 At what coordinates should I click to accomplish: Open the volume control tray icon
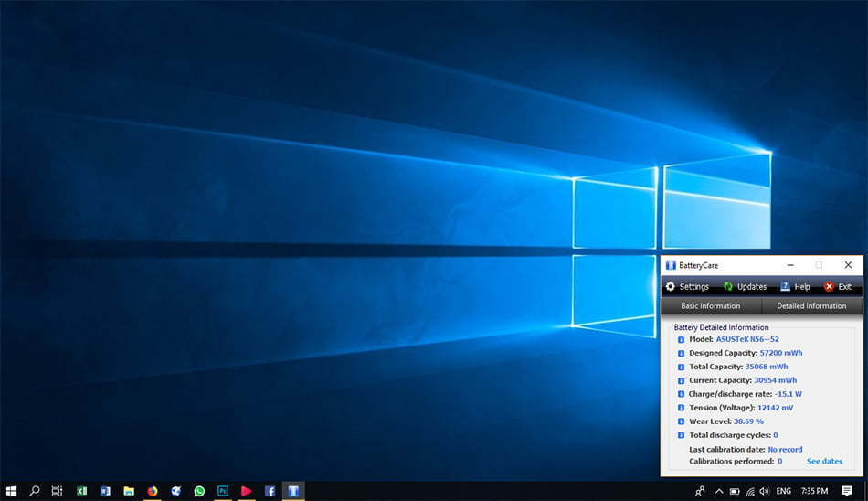[x=765, y=491]
